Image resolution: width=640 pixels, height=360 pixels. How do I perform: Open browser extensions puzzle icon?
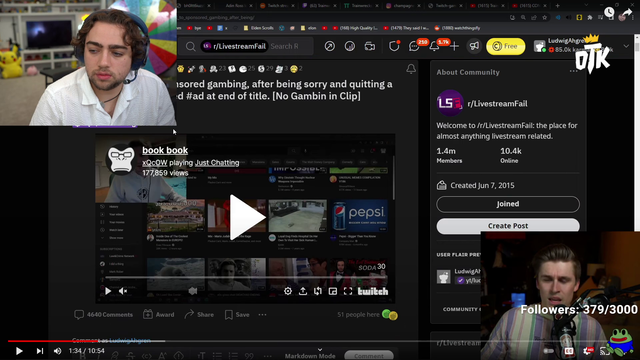pyautogui.click(x=590, y=18)
